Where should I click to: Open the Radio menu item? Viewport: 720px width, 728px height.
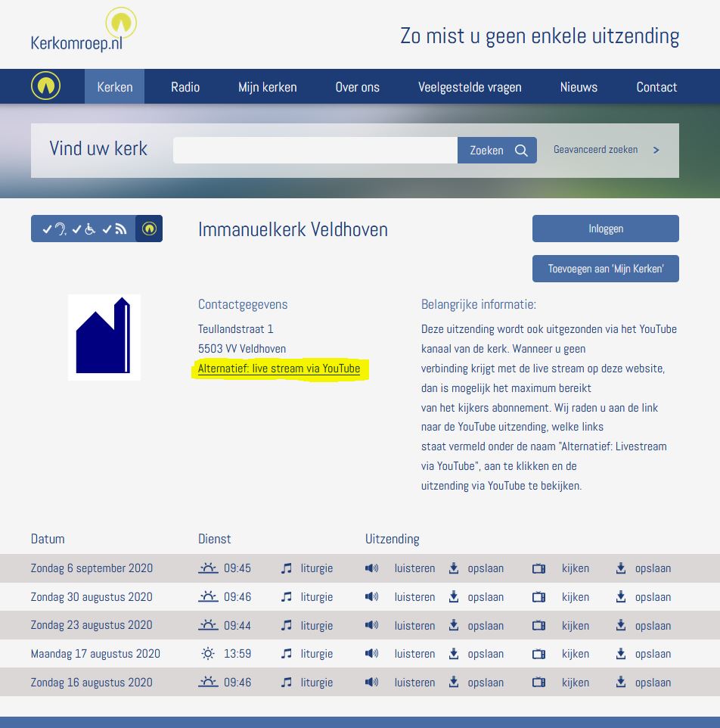[x=185, y=87]
